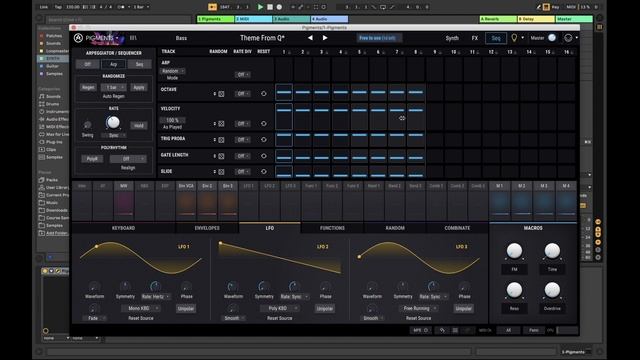
Task: Click the Slide track random dice icon
Action: pos(221,172)
